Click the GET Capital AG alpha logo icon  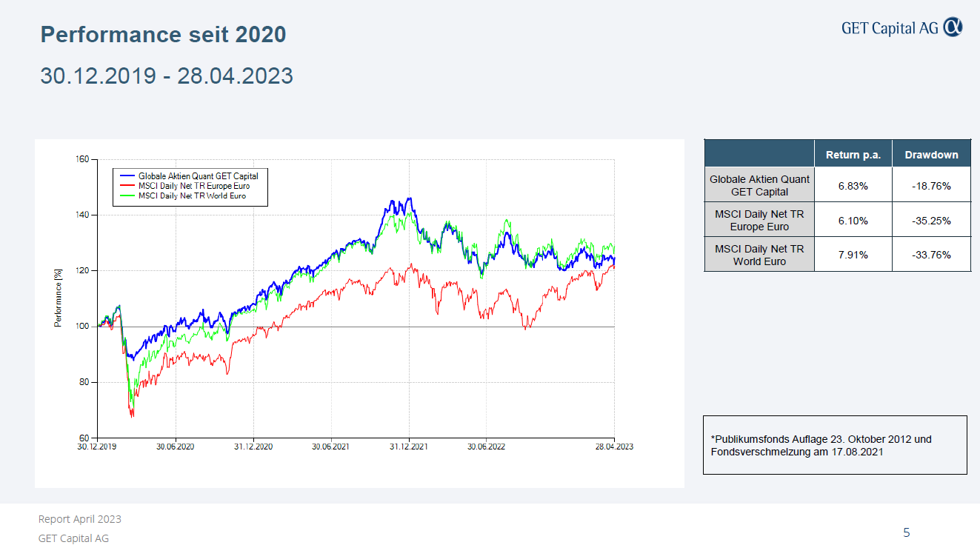953,27
